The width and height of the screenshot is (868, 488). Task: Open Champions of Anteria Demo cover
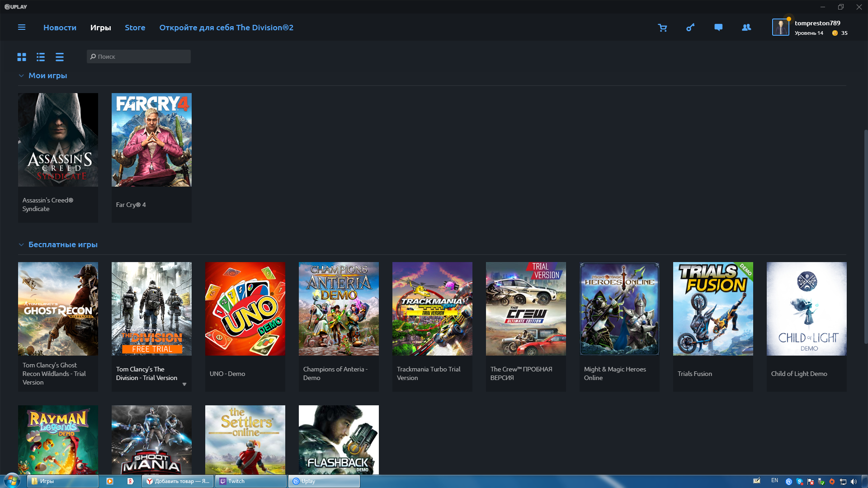point(339,309)
